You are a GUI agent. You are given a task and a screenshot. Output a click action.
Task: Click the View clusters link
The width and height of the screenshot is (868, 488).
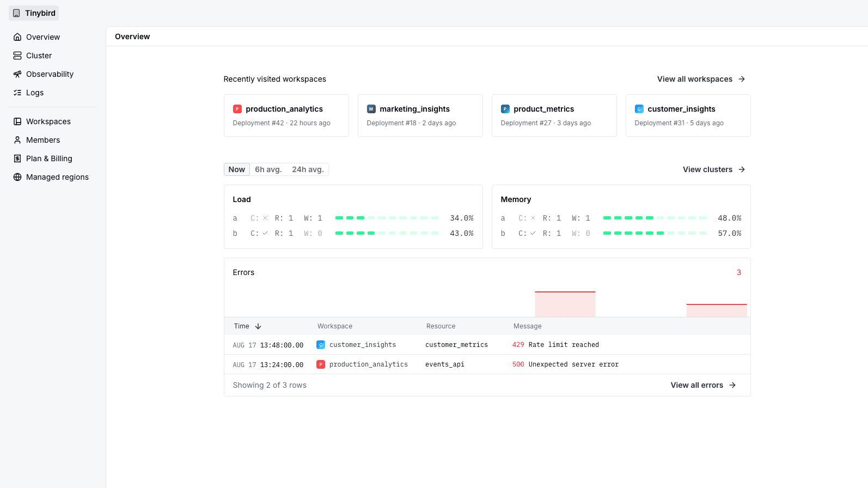pos(714,169)
